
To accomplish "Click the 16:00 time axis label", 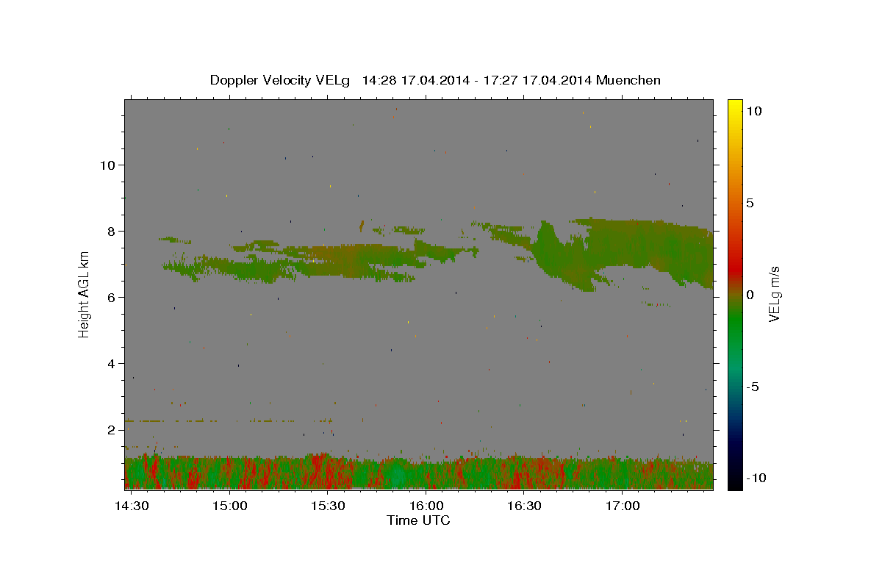I will pyautogui.click(x=426, y=506).
